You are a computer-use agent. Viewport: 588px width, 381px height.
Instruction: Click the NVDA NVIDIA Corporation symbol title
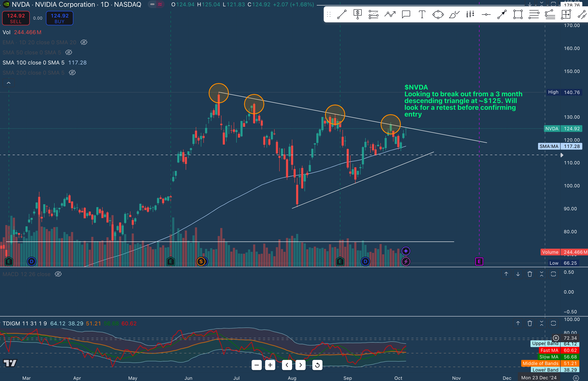(76, 4)
